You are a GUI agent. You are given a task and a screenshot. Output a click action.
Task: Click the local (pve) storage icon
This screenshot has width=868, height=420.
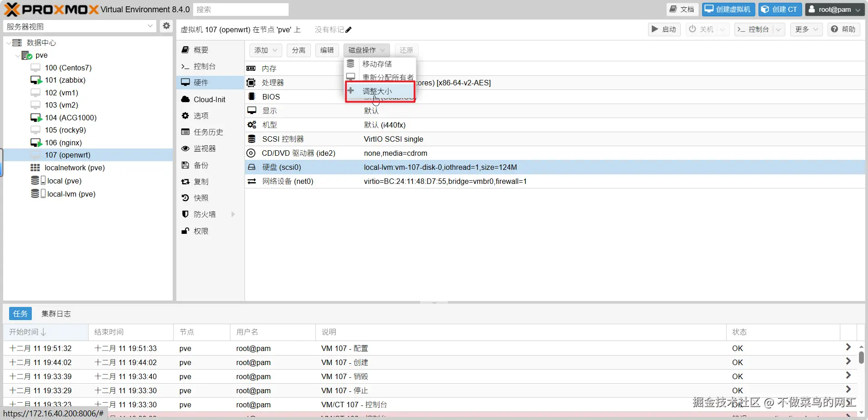pos(38,181)
